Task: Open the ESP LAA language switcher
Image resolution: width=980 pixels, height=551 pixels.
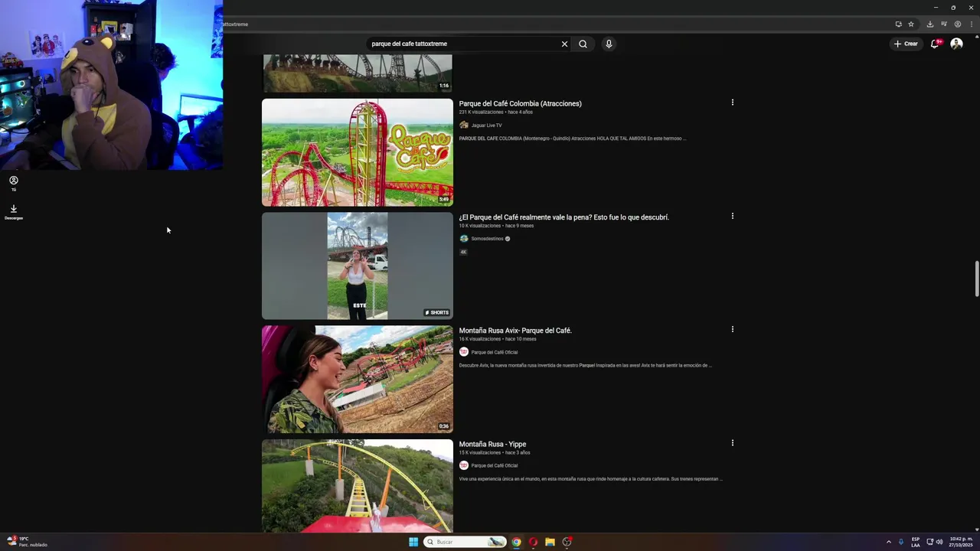Action: point(916,542)
